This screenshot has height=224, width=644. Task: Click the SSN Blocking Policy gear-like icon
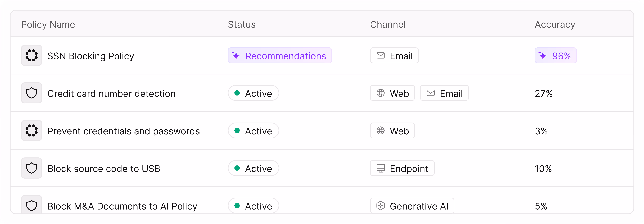pyautogui.click(x=31, y=55)
